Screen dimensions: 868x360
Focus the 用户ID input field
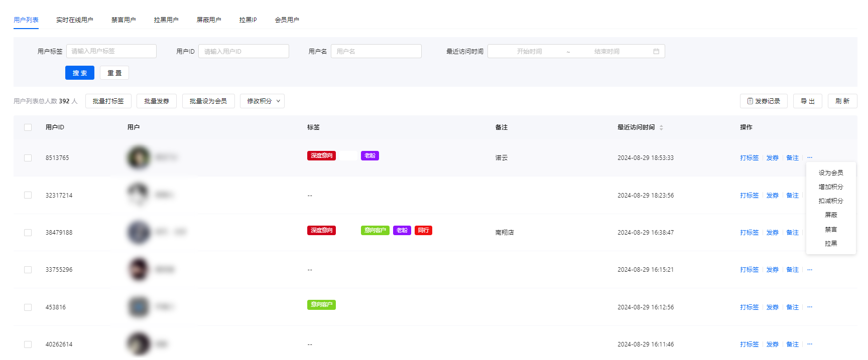[243, 51]
